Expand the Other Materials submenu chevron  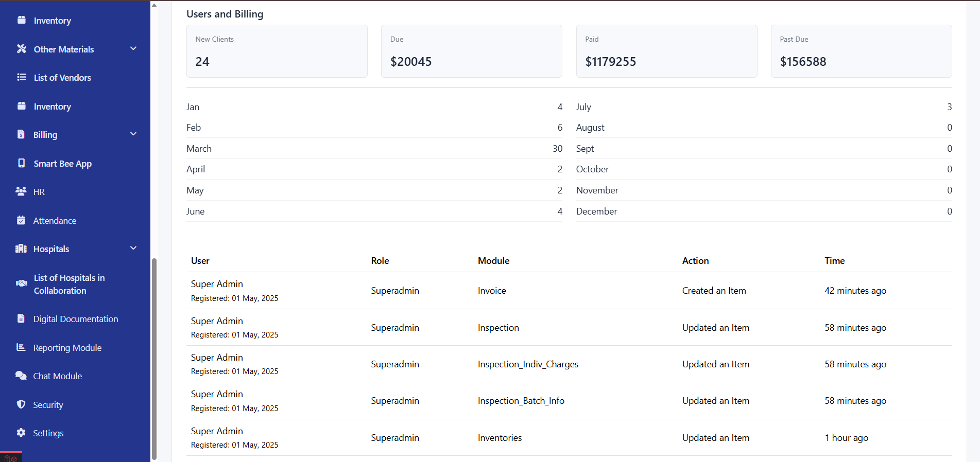tap(133, 49)
